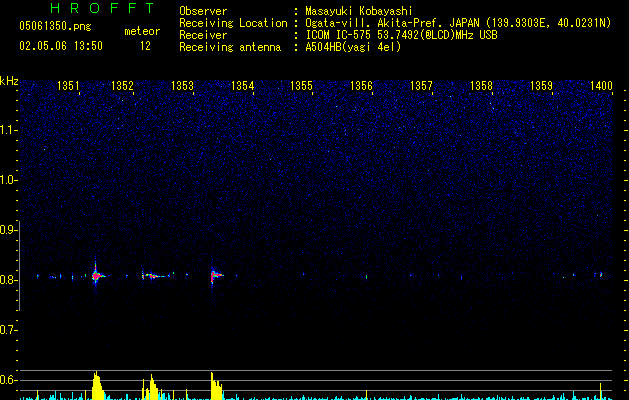Click the 1357 time marker

tap(421, 85)
